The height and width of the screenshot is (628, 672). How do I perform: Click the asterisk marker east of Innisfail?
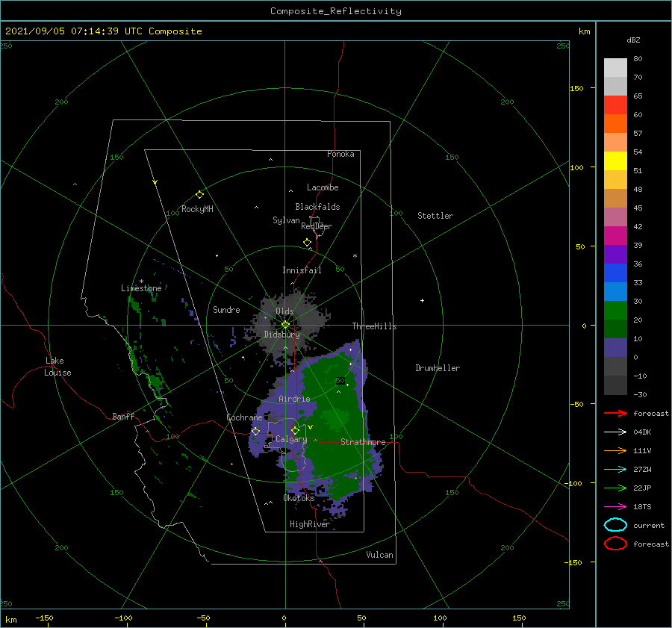click(355, 256)
